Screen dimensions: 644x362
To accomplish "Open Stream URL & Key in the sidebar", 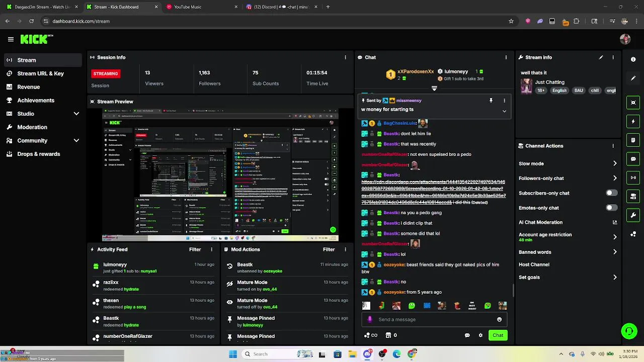I will pos(43,73).
